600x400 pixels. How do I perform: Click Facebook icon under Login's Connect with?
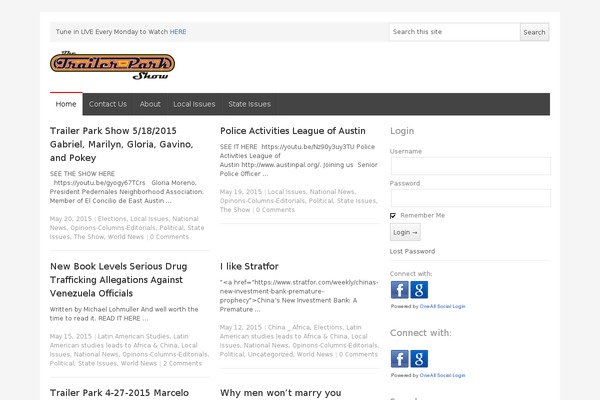pyautogui.click(x=399, y=290)
